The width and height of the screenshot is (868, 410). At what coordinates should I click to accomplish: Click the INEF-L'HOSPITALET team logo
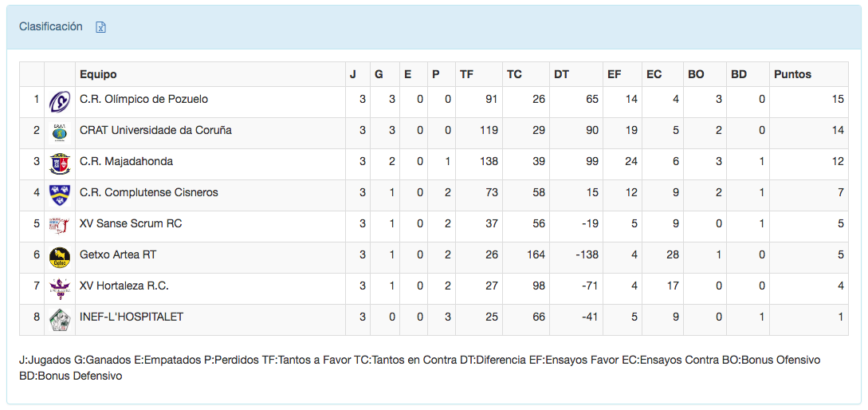59,318
